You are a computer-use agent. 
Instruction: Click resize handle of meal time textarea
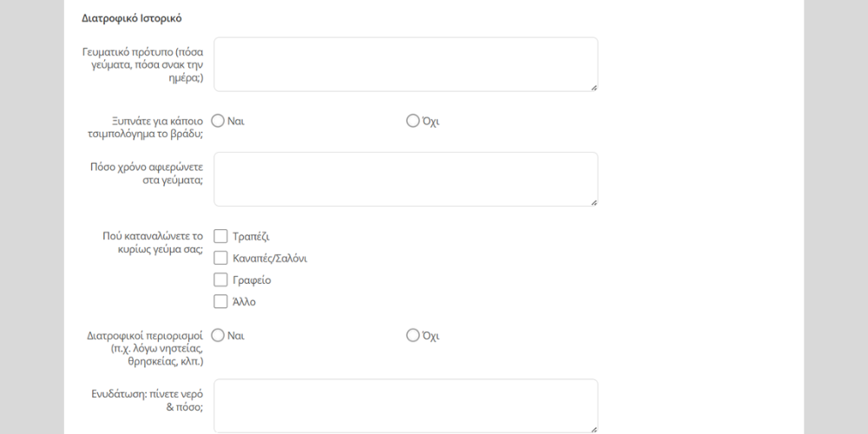[594, 202]
